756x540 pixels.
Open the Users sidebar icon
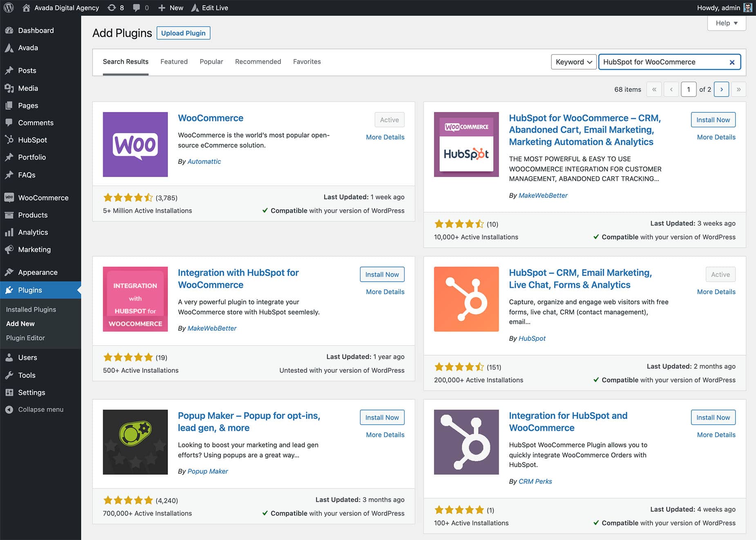9,357
